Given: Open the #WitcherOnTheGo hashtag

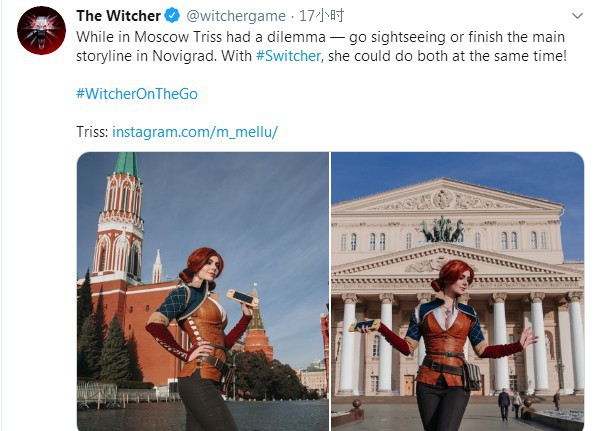Looking at the screenshot, I should tap(137, 94).
